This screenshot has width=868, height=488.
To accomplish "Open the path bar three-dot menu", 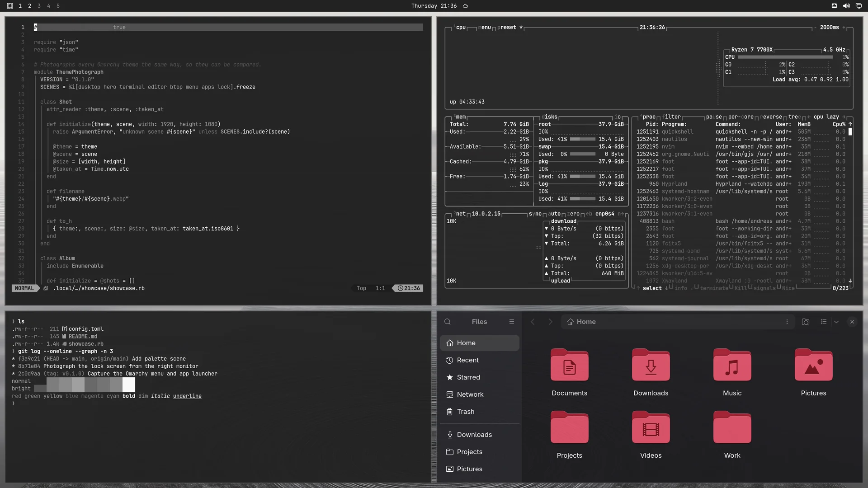I will [787, 322].
